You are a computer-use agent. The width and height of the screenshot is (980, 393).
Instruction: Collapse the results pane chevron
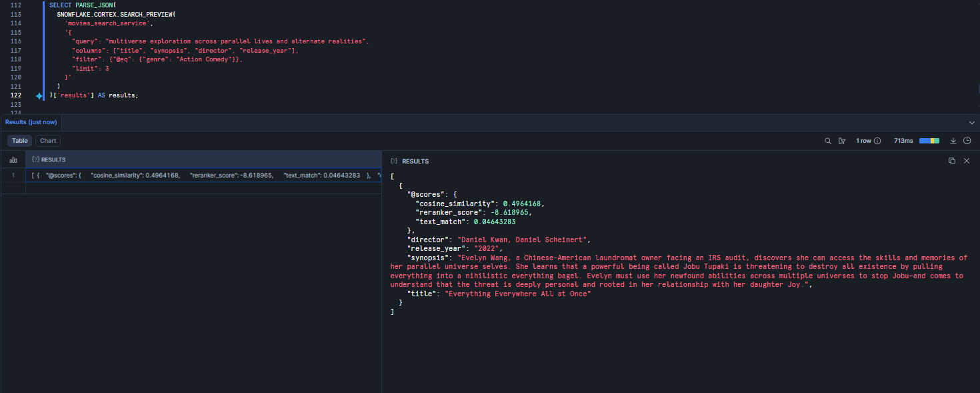971,122
